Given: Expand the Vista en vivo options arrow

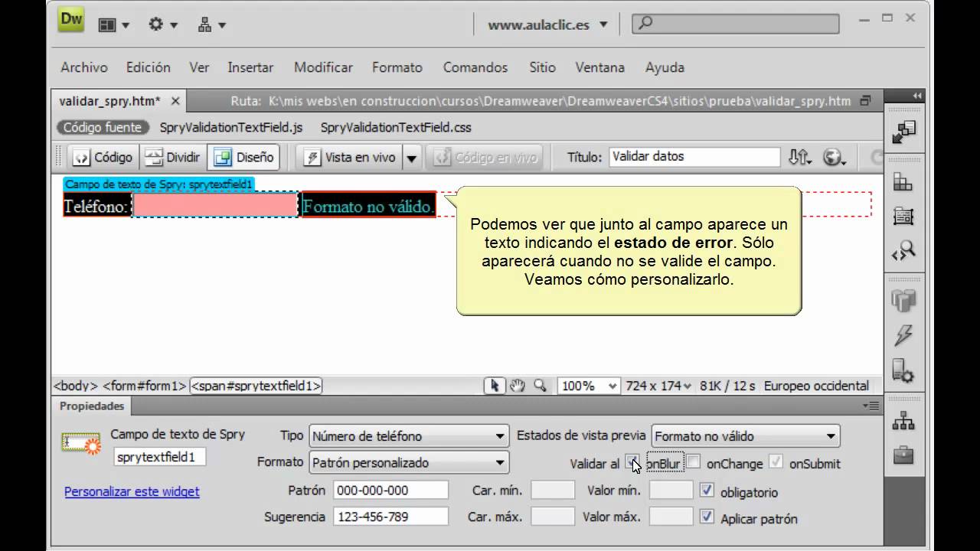Looking at the screenshot, I should [x=412, y=158].
